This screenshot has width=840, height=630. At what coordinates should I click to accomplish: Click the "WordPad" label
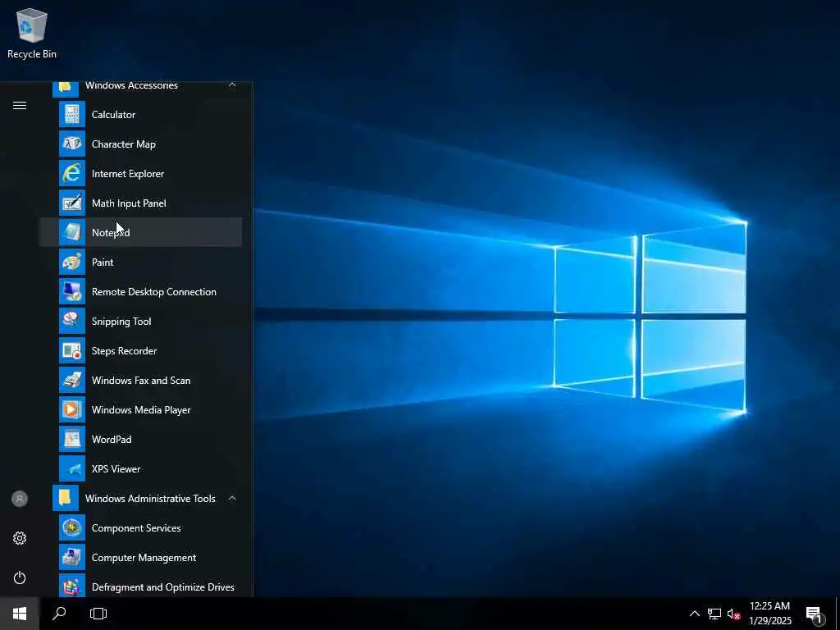point(112,439)
